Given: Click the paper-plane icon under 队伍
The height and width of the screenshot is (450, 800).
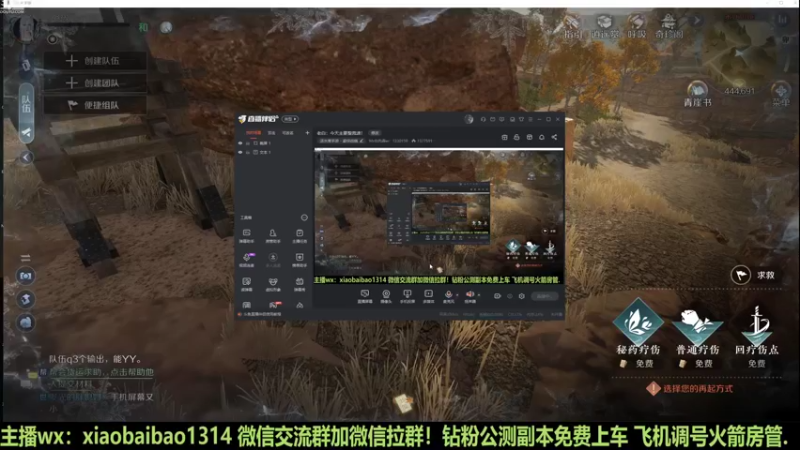Looking at the screenshot, I should pyautogui.click(x=26, y=133).
